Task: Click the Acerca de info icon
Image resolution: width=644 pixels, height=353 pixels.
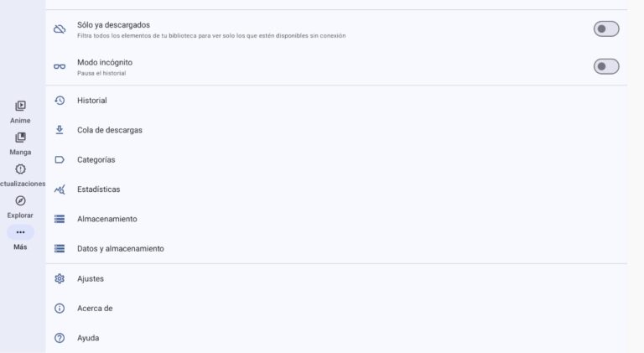Action: click(60, 309)
